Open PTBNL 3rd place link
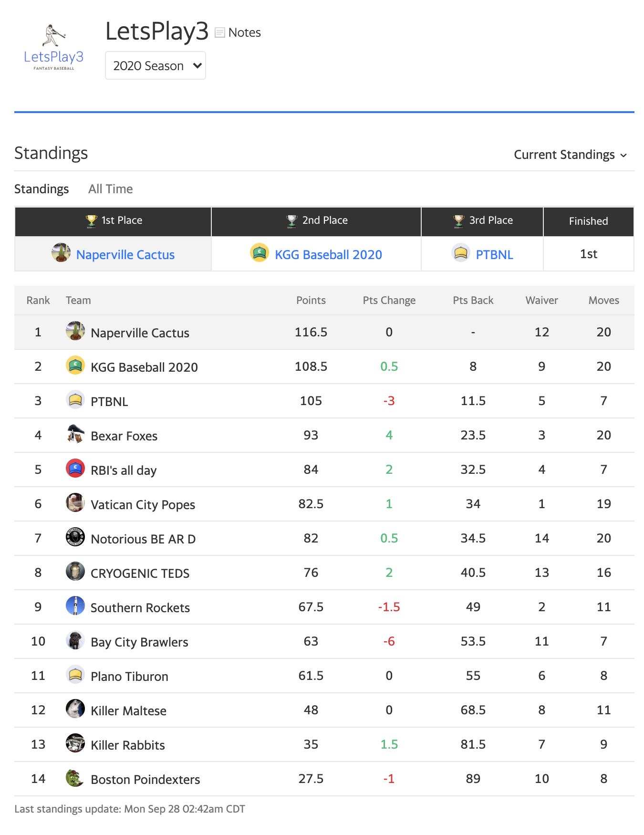This screenshot has height=835, width=644. [494, 255]
